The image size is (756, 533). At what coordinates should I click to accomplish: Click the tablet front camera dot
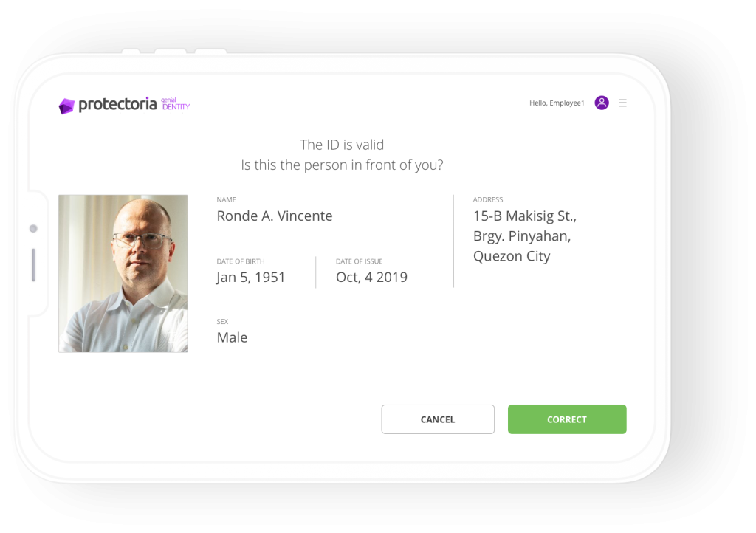tap(33, 229)
